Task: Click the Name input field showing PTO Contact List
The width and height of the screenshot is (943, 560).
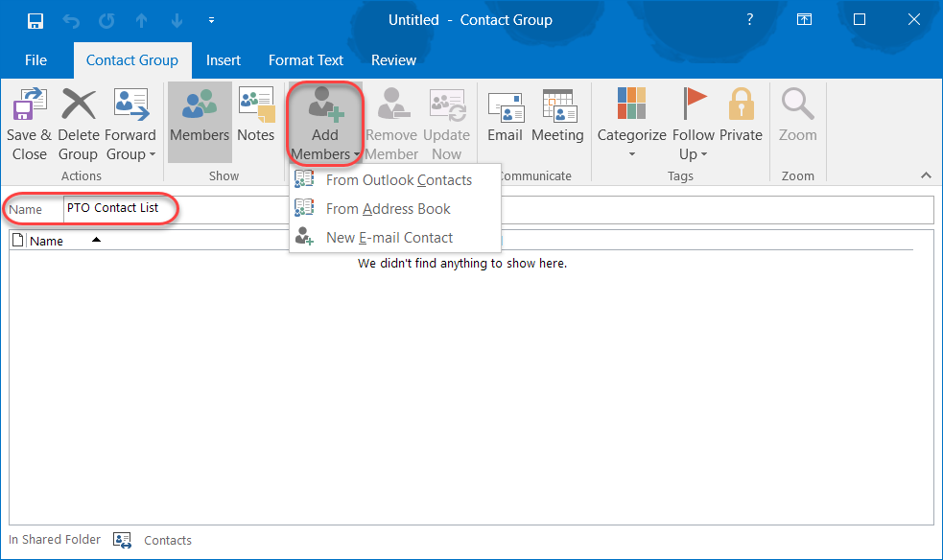Action: pyautogui.click(x=115, y=208)
